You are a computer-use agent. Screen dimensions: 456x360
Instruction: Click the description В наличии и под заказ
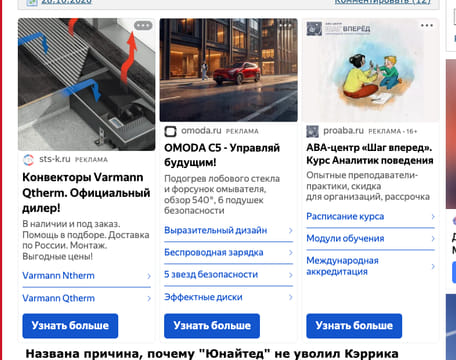pos(86,240)
